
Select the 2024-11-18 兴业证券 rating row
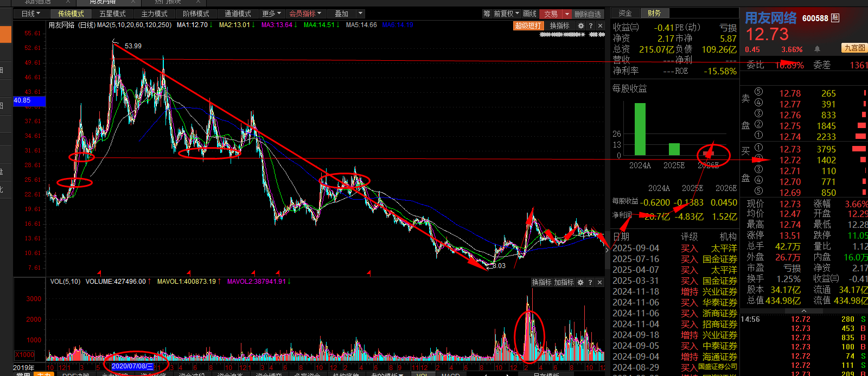(x=674, y=292)
